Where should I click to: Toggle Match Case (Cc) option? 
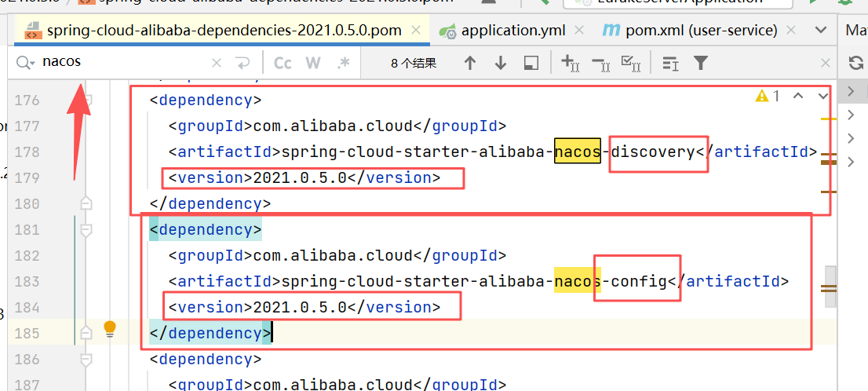(x=283, y=63)
